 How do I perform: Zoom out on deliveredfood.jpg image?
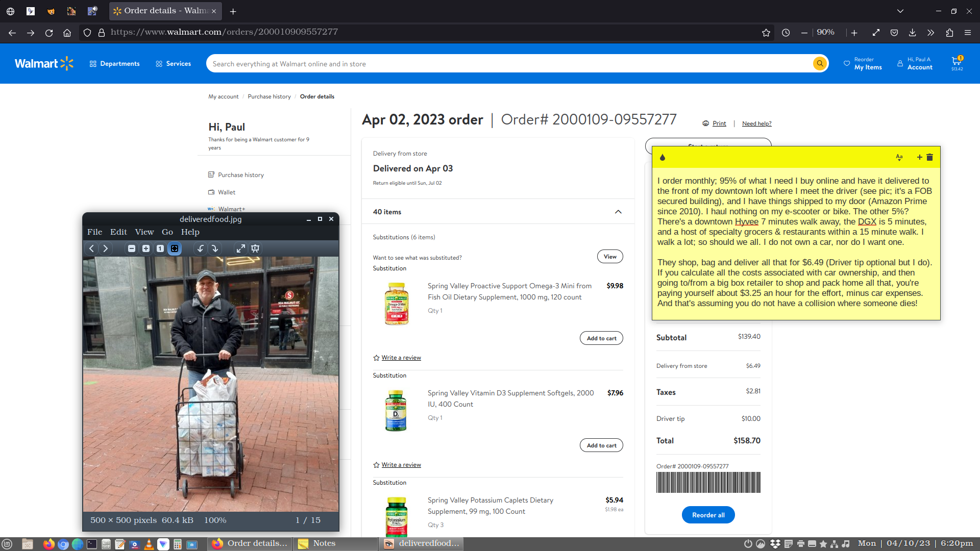132,248
